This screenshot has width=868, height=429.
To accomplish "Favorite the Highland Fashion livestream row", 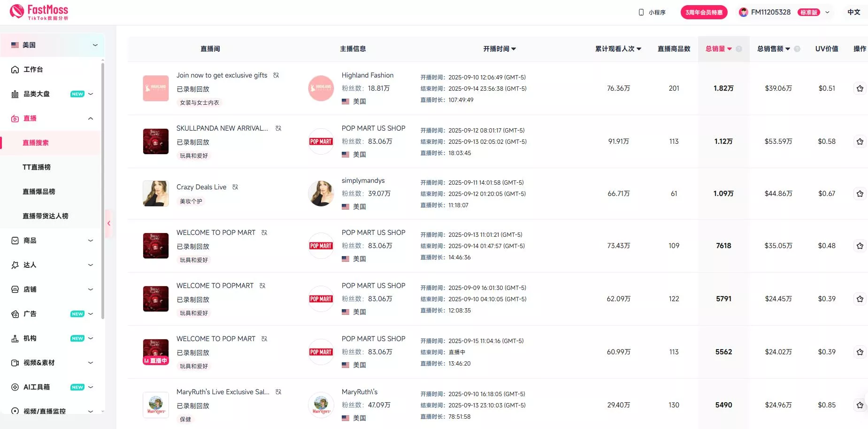I will [x=860, y=88].
